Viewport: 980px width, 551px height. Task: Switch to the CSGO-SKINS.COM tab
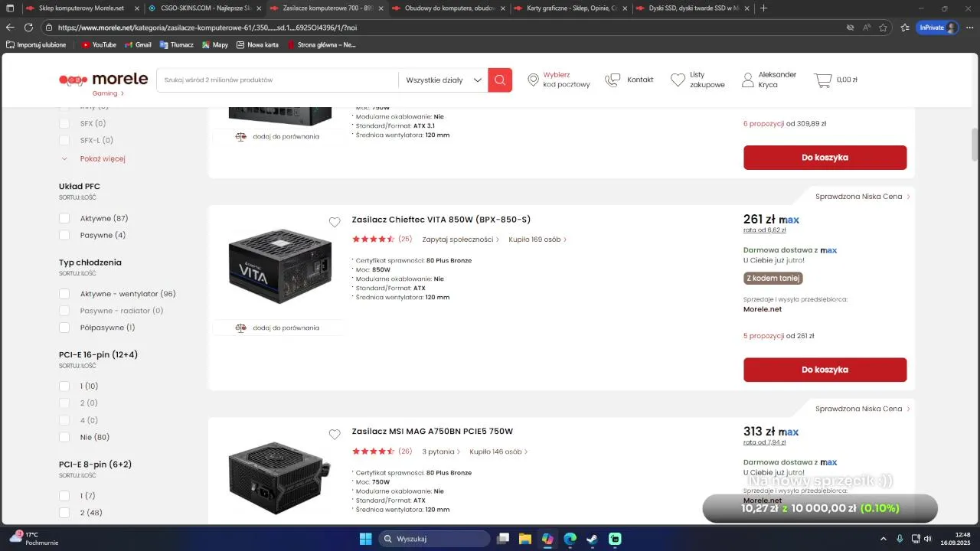[201, 8]
